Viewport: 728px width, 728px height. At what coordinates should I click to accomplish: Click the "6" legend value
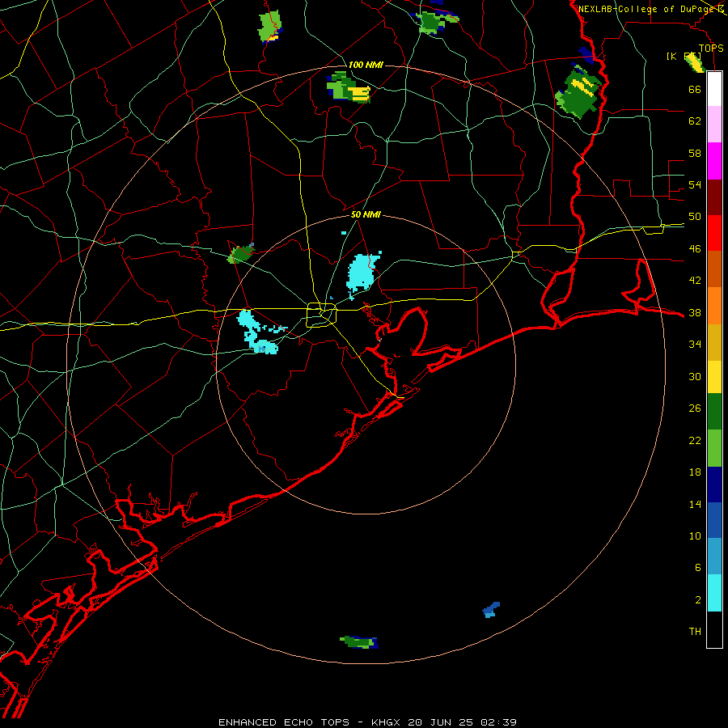pos(697,568)
